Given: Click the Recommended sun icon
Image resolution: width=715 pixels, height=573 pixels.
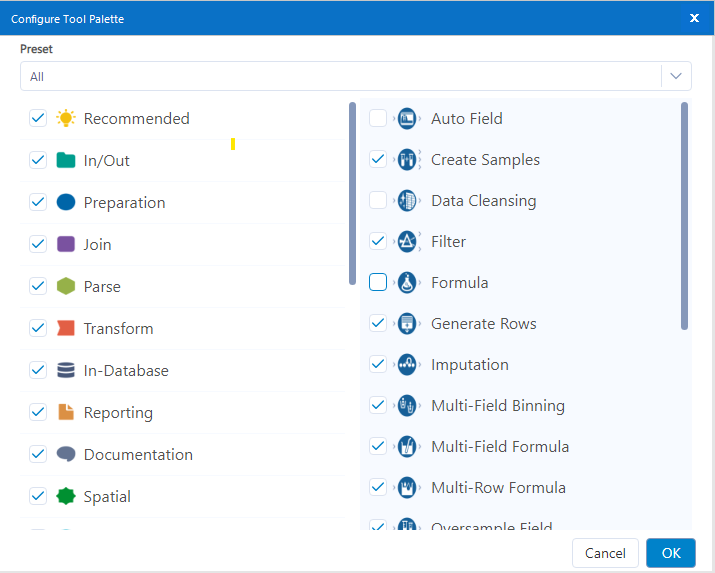Looking at the screenshot, I should pyautogui.click(x=66, y=118).
